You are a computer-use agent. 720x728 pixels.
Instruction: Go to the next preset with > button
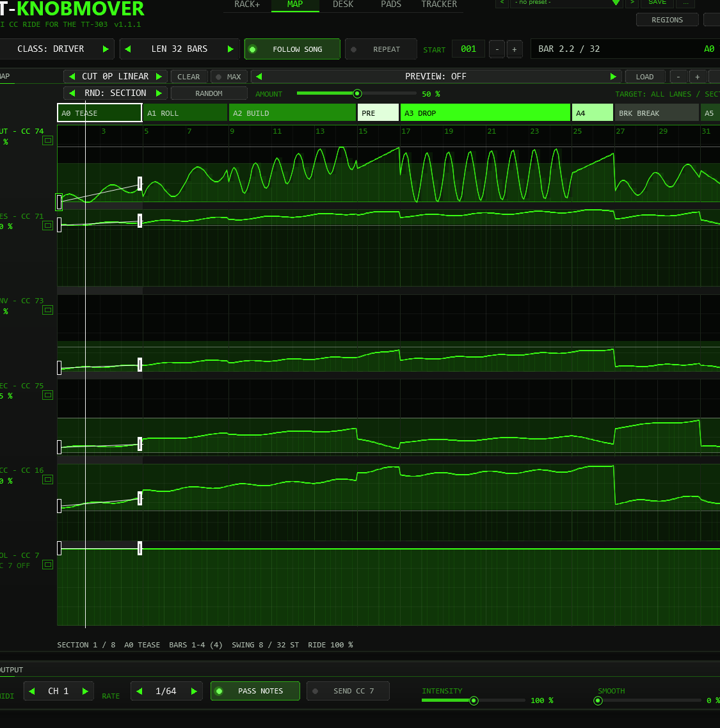point(632,3)
